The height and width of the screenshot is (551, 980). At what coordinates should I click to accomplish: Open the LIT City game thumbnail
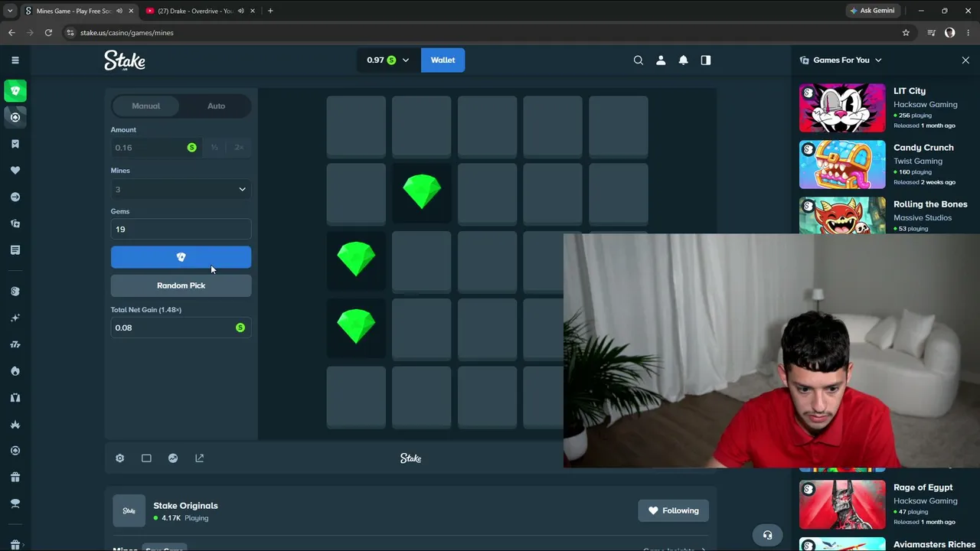[842, 108]
